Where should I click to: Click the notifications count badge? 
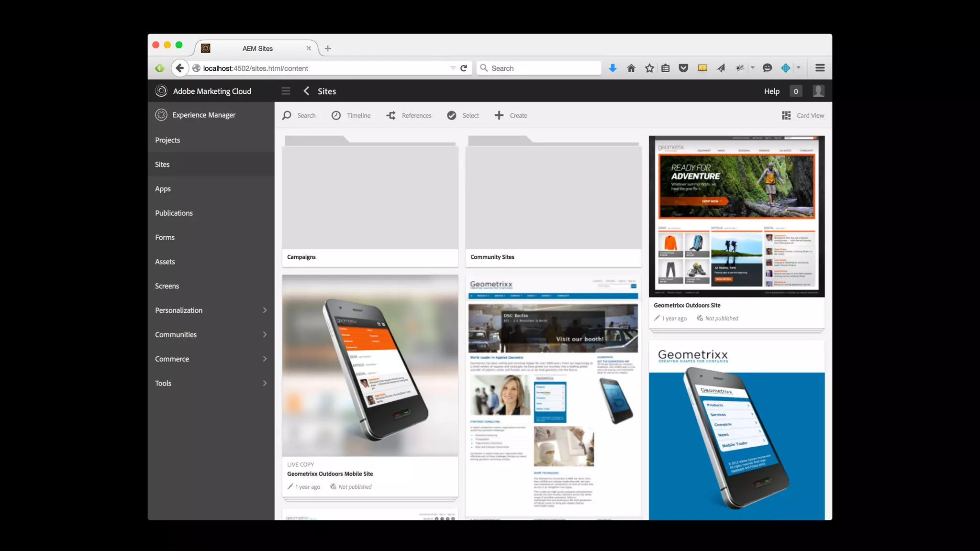pos(796,91)
